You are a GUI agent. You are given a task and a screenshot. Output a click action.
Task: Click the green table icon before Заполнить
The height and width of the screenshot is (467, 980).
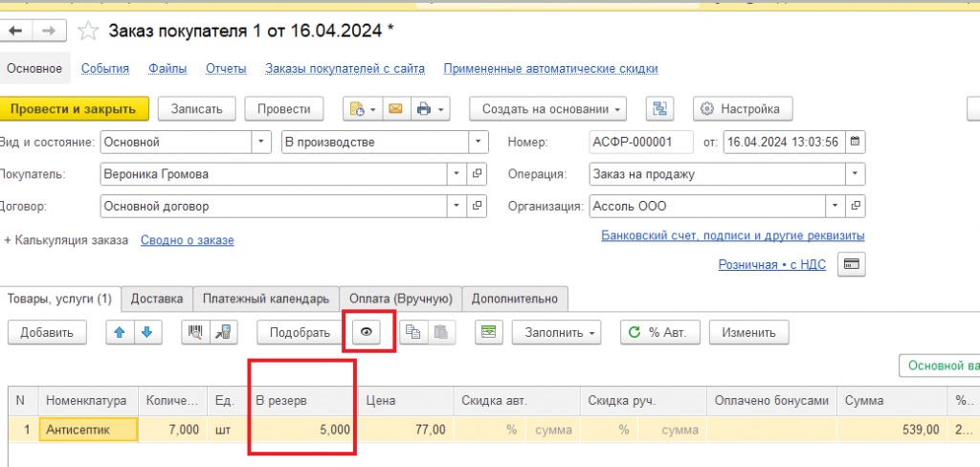point(489,333)
